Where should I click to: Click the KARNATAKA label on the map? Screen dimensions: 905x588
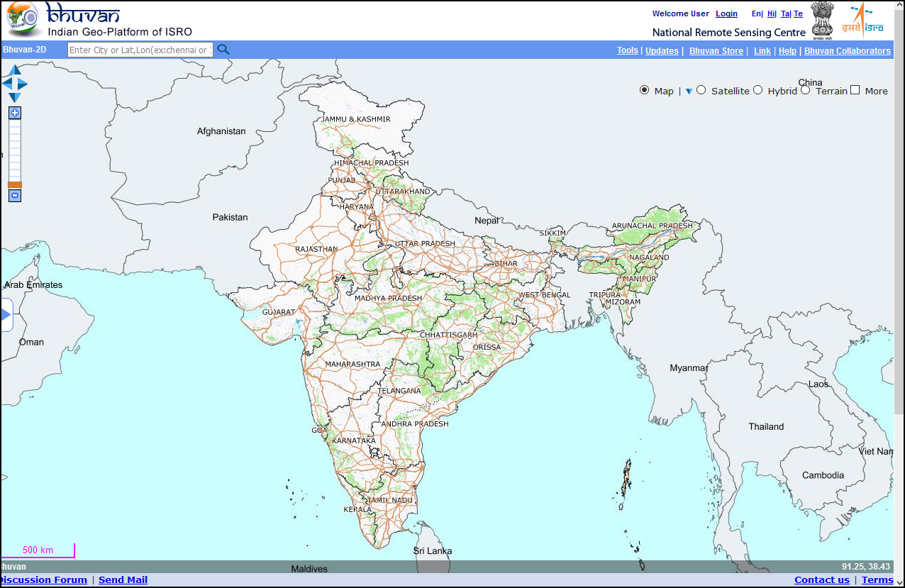coord(354,440)
